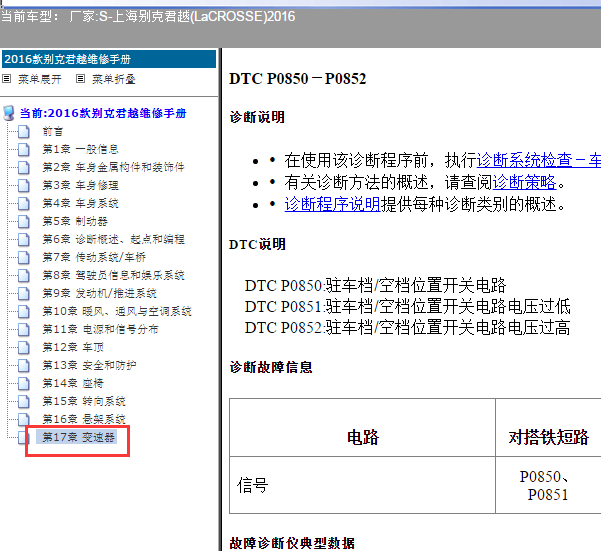Open 第14章 座椅
This screenshot has width=601, height=551.
coord(73,384)
